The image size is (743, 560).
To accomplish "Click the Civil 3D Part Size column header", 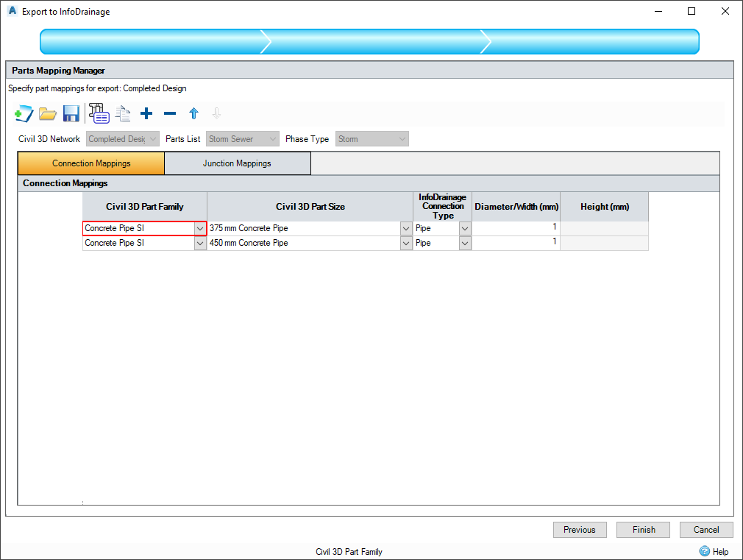I will pos(310,206).
